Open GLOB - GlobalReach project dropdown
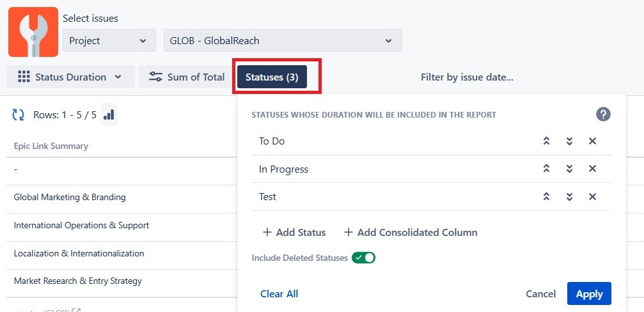Screen dimensions: 644x312 point(283,40)
